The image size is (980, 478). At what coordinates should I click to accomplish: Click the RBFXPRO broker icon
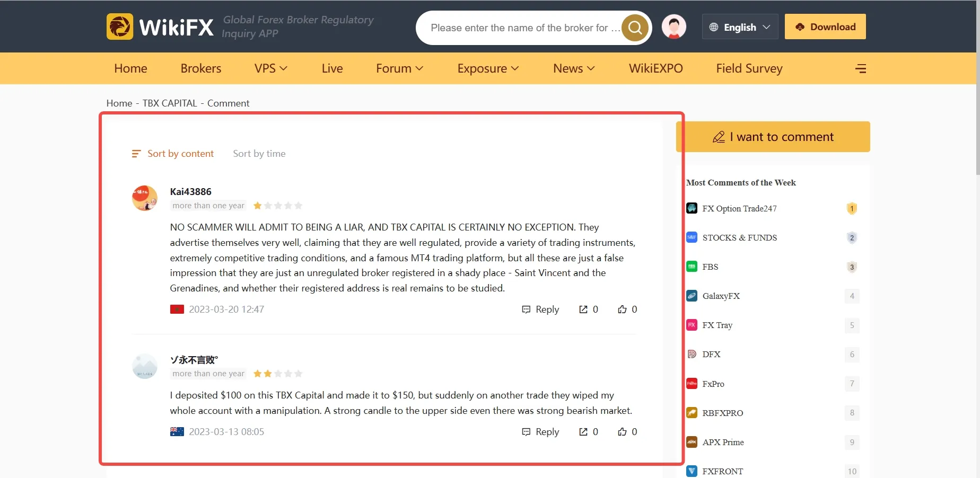click(x=692, y=413)
